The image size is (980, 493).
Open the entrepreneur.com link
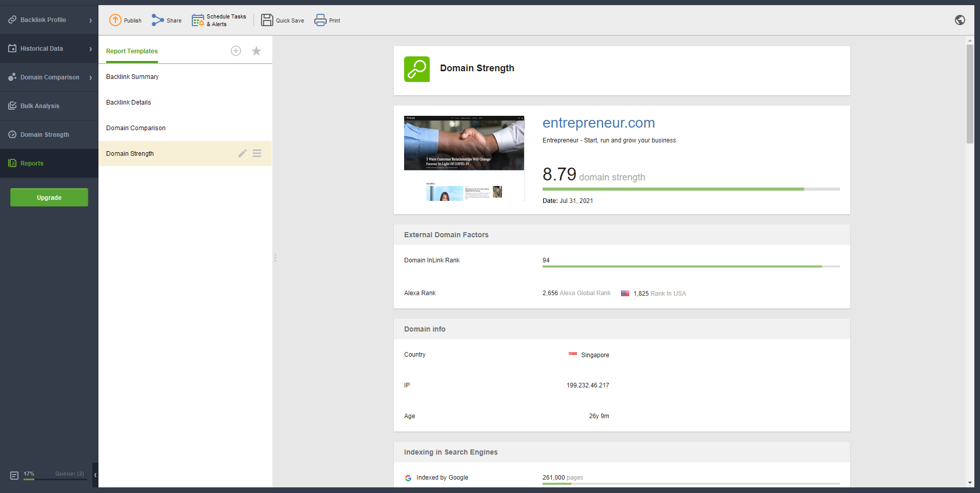598,123
